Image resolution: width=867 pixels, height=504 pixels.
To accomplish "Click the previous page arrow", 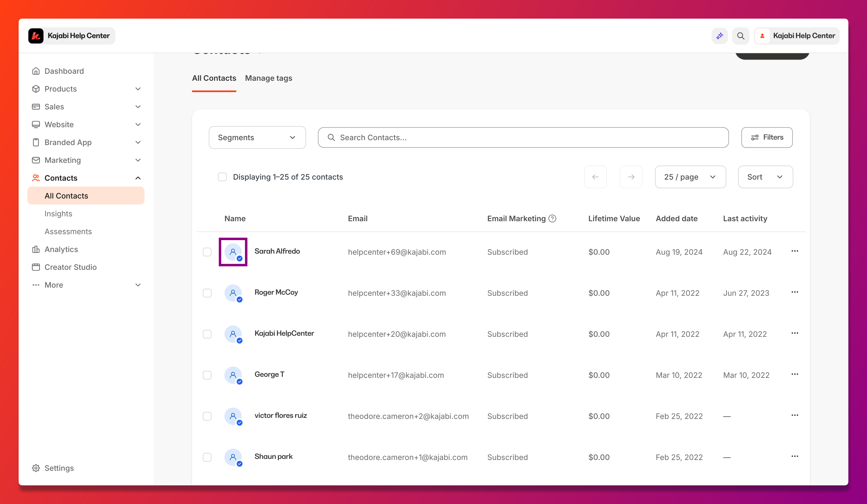I will pyautogui.click(x=595, y=177).
